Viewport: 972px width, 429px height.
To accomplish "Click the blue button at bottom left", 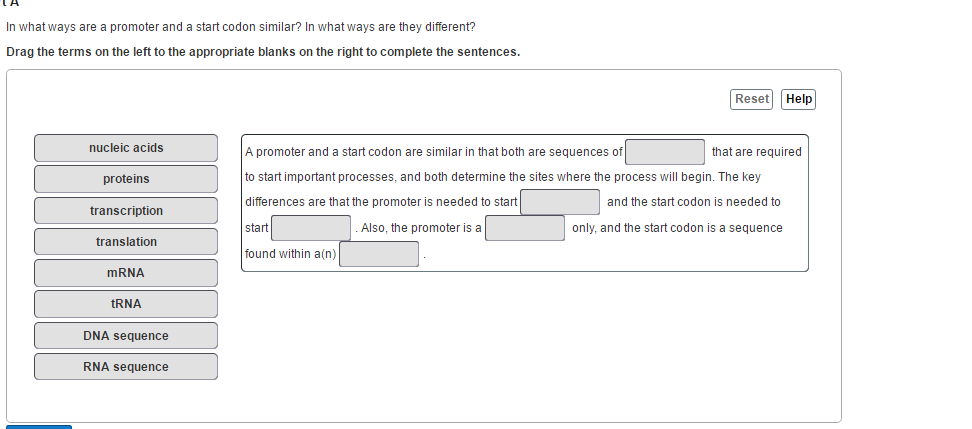I will coord(39,427).
